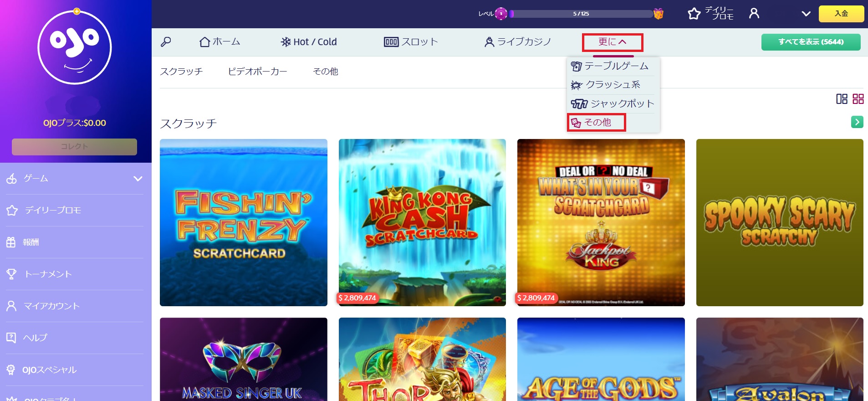The width and height of the screenshot is (868, 401).
Task: Select ジャックポット from the dropdown
Action: (613, 103)
